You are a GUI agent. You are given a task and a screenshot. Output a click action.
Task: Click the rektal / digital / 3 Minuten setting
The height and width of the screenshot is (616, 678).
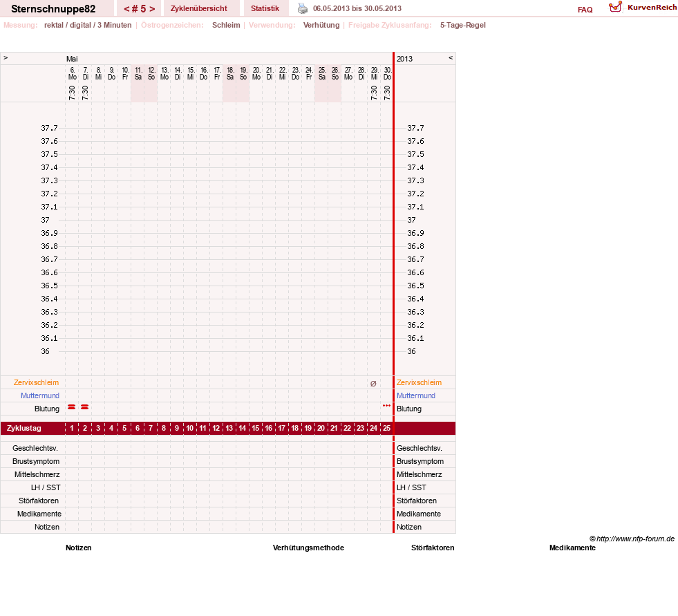[88, 25]
